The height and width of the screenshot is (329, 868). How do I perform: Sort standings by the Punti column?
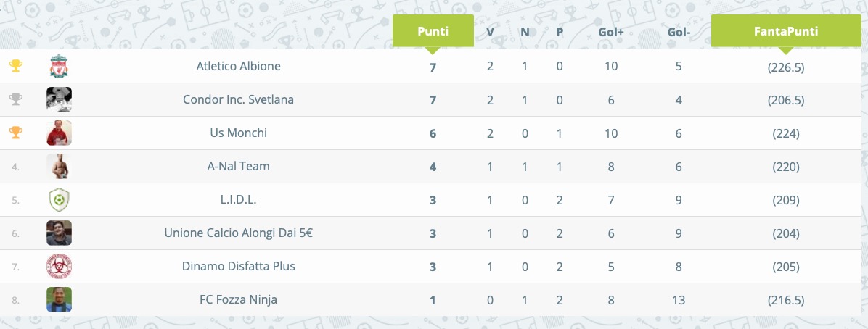tap(433, 31)
